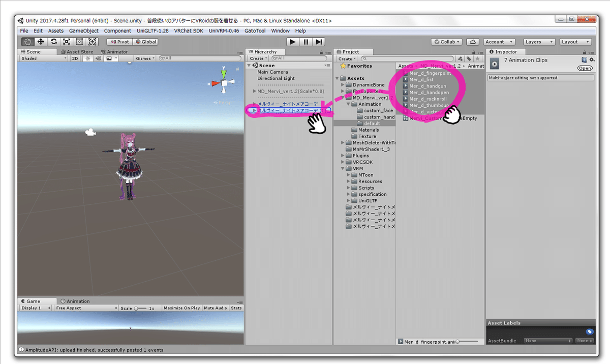Open the Display 1 dropdown
610x364 pixels.
coord(36,308)
